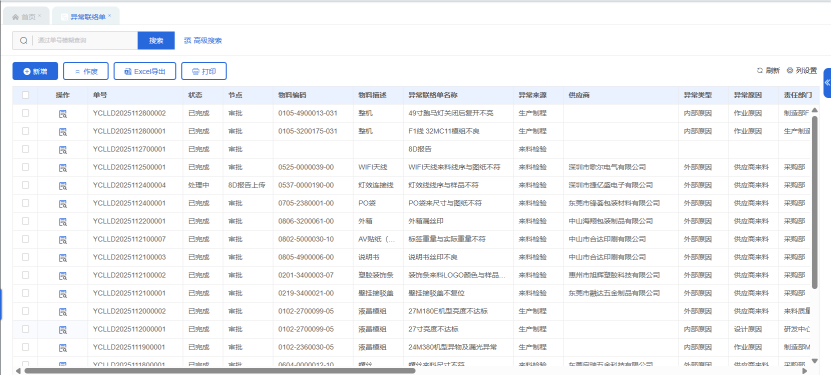The image size is (831, 376).
Task: Open detail icon for YCLLD2025112800002
Action: (x=63, y=113)
